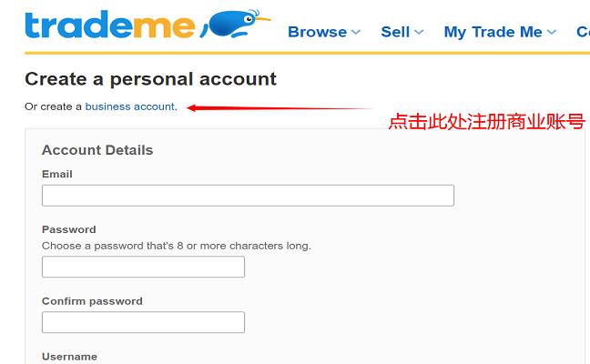Click the trademe wordmark logo

pos(109,25)
